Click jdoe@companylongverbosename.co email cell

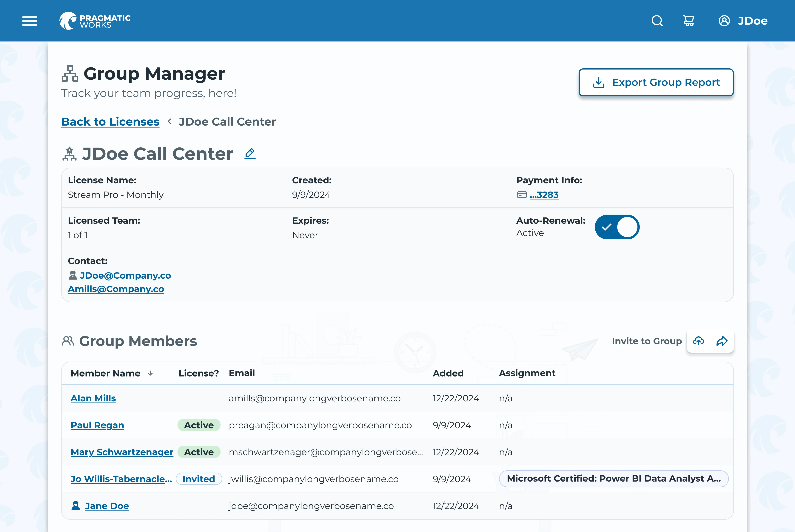click(x=311, y=506)
